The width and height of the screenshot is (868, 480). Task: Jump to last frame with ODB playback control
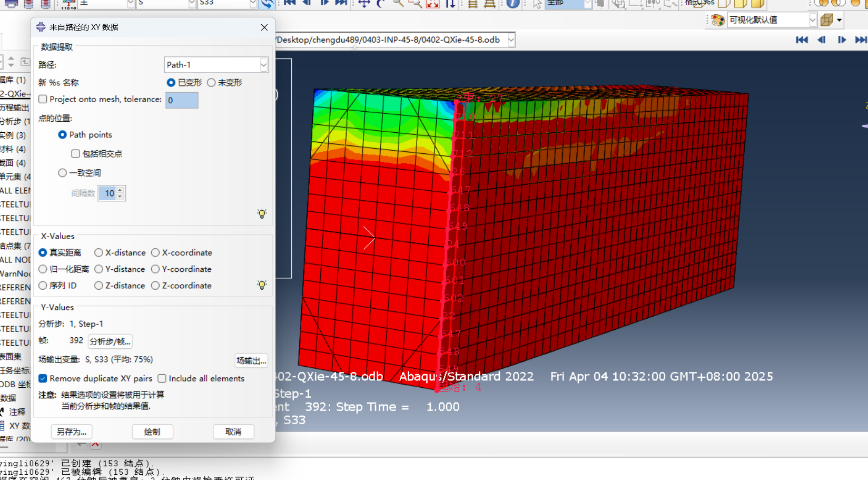tap(861, 40)
